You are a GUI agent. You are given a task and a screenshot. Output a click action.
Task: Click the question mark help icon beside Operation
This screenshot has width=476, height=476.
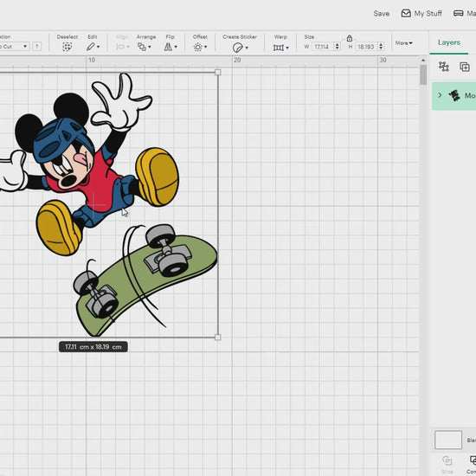tap(36, 47)
